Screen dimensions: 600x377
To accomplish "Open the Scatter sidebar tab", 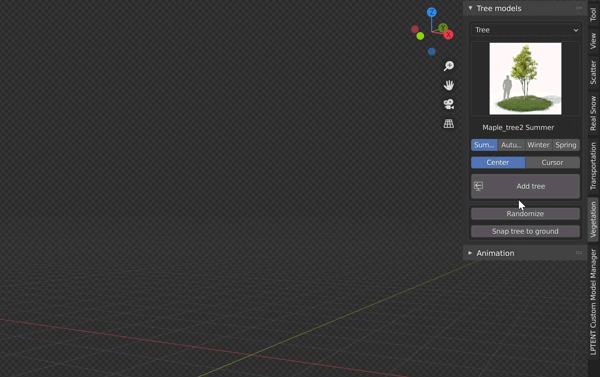I will pyautogui.click(x=593, y=72).
